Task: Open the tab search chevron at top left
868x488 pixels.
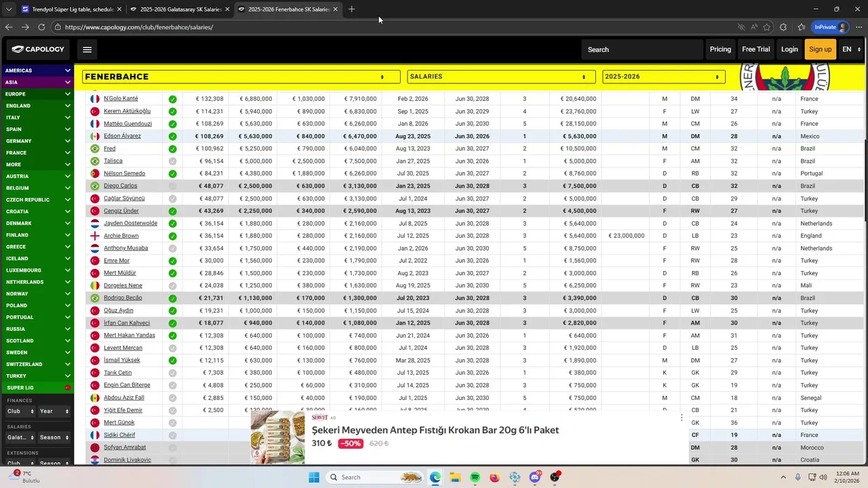Action: click(x=9, y=9)
